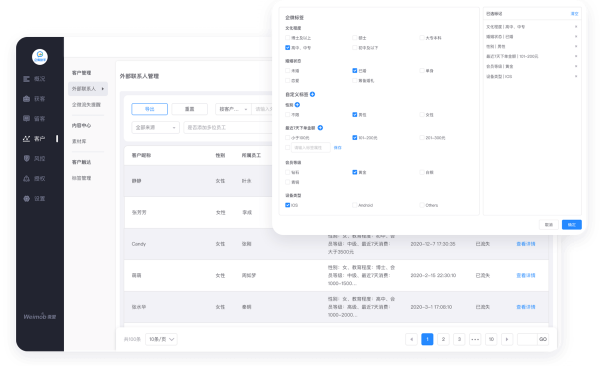Open 标签管理 in the side menu
Image resolution: width=610 pixels, height=366 pixels.
pyautogui.click(x=81, y=178)
